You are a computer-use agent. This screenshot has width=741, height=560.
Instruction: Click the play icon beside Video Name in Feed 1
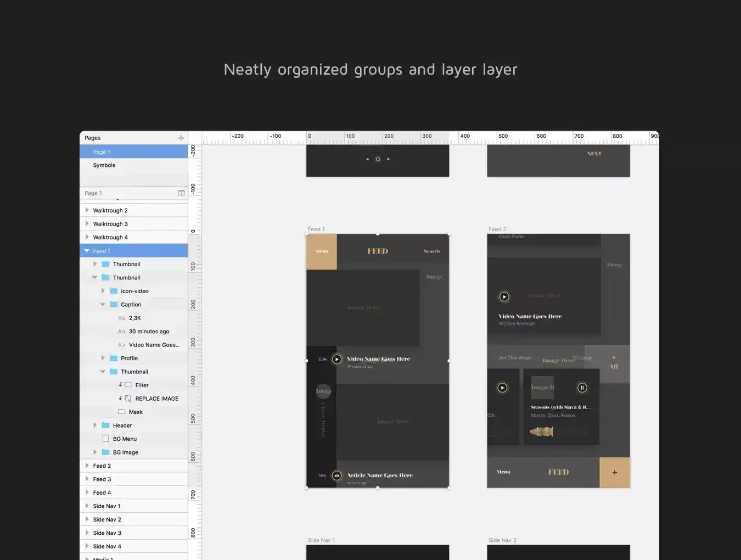coord(336,359)
